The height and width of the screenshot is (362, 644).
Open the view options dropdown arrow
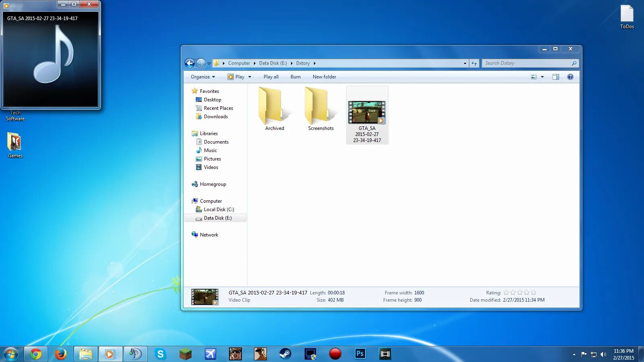(542, 77)
